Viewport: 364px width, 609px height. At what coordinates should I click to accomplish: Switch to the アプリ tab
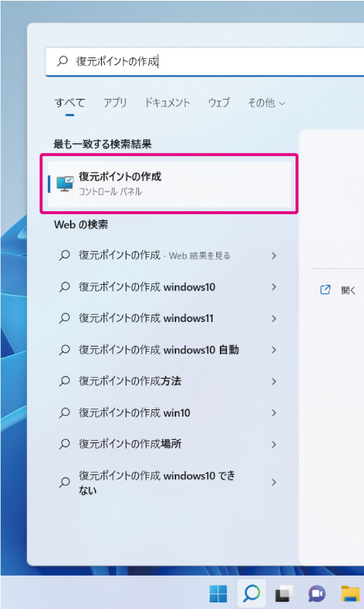pyautogui.click(x=115, y=103)
